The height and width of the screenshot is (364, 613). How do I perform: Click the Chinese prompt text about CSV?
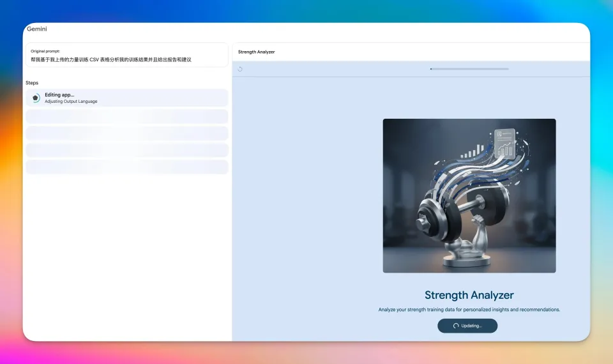pyautogui.click(x=111, y=59)
